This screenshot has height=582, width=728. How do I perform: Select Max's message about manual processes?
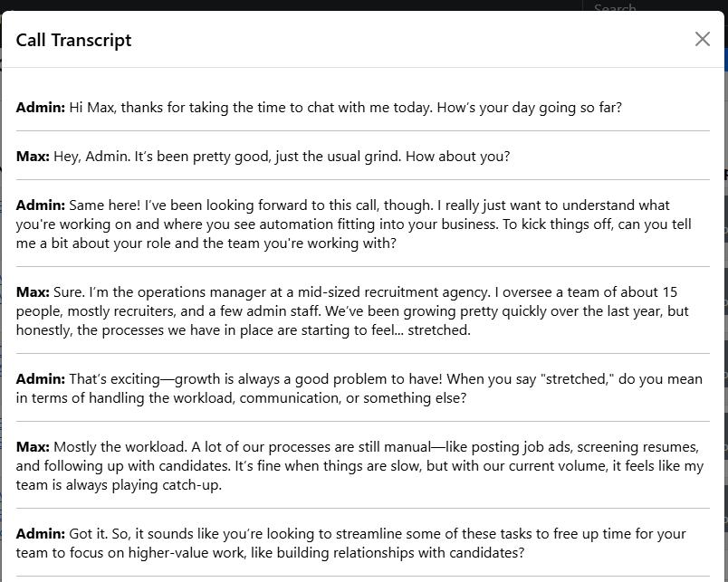tap(362, 465)
